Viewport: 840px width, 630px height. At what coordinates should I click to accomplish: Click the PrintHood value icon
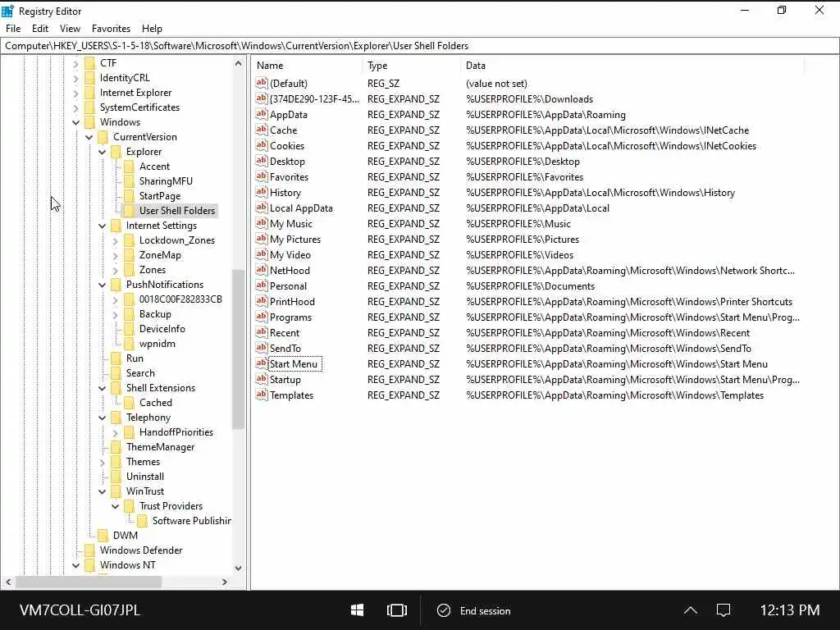tap(262, 301)
